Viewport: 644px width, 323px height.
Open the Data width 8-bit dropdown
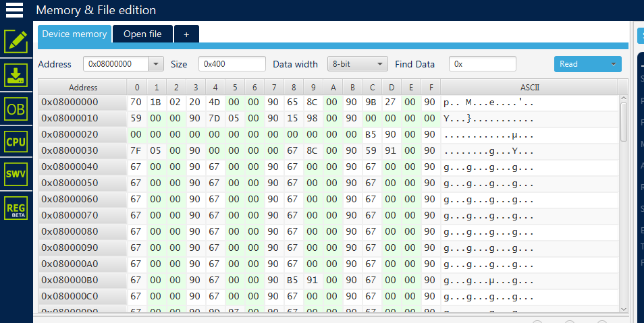click(357, 64)
